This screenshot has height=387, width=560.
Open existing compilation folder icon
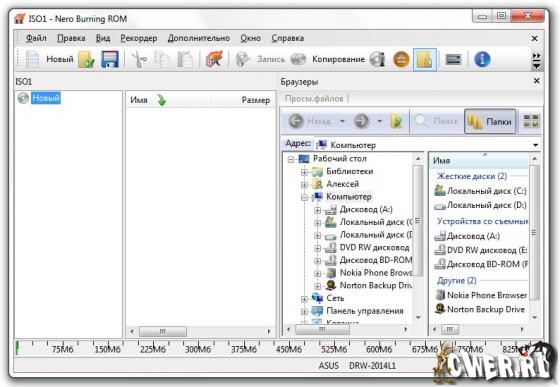[x=86, y=59]
